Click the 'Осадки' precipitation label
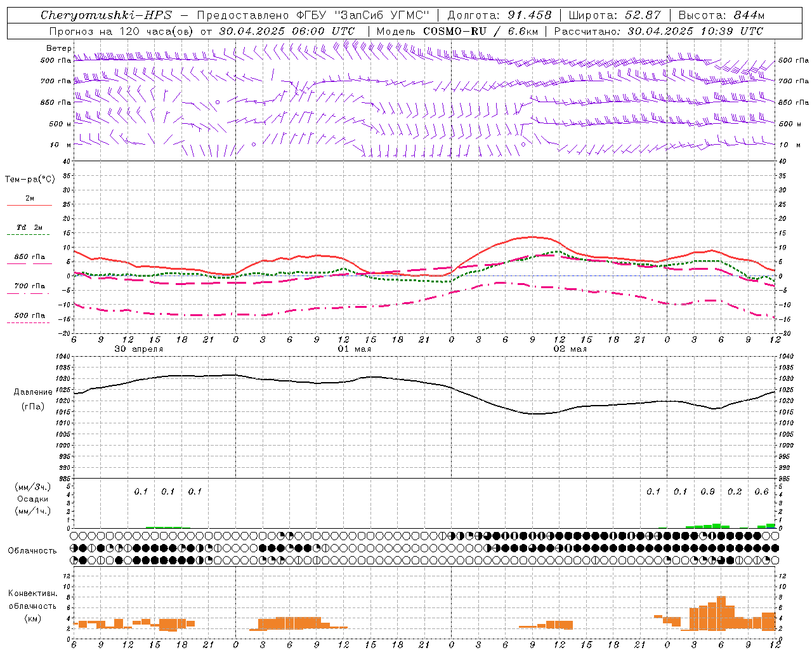Screen dimensions: 812x650 (33, 499)
